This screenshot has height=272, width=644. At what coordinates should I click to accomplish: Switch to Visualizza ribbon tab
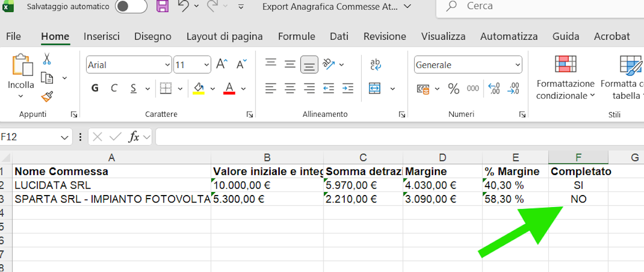click(443, 36)
